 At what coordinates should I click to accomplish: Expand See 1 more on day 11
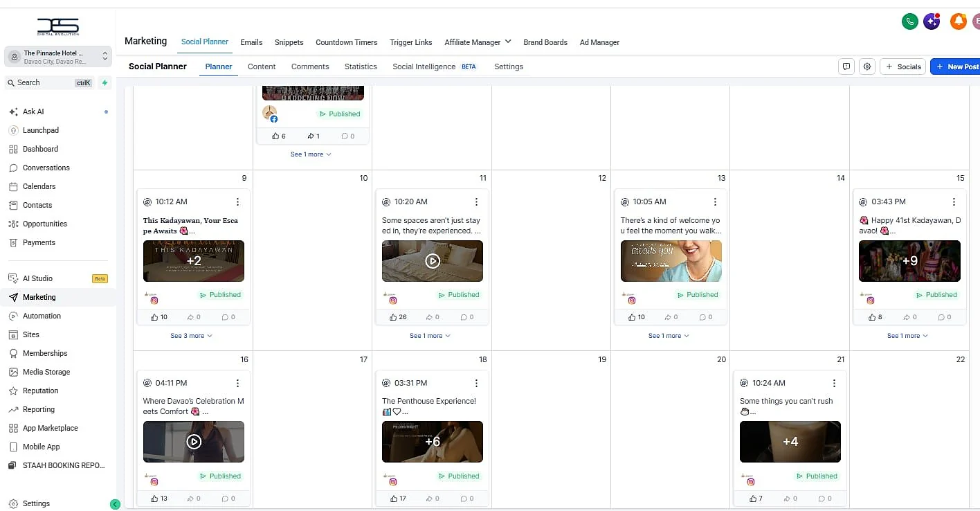point(430,336)
